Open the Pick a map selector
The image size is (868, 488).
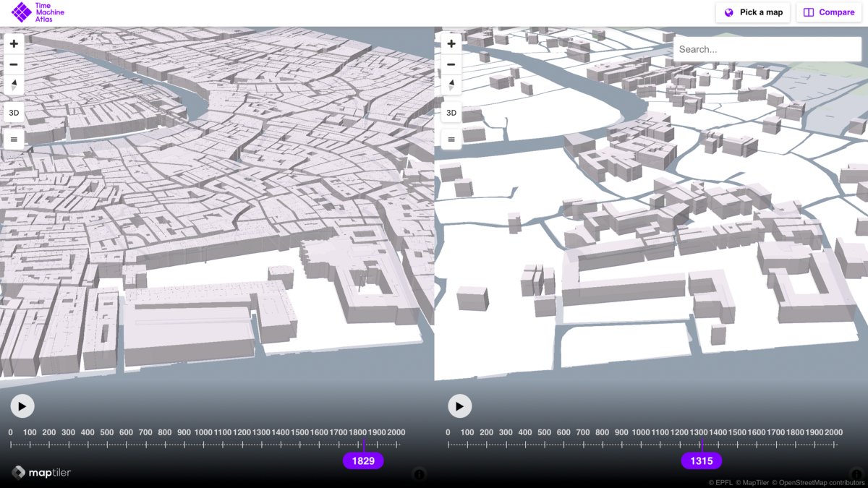click(752, 12)
